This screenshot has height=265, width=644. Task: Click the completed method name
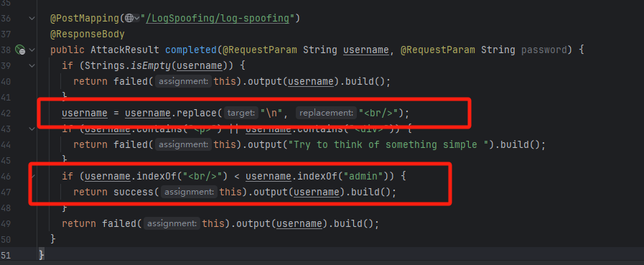(190, 50)
